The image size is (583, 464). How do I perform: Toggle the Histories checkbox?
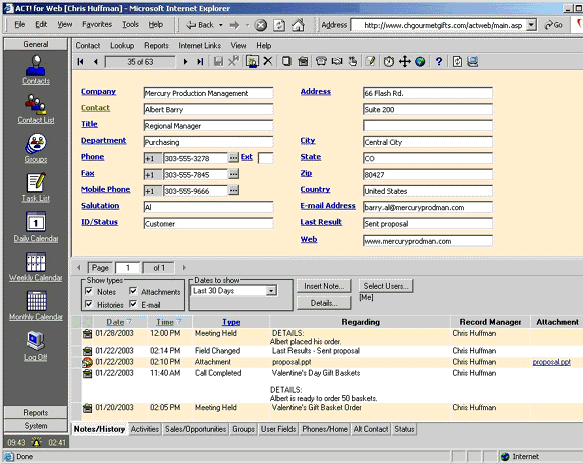pos(89,304)
